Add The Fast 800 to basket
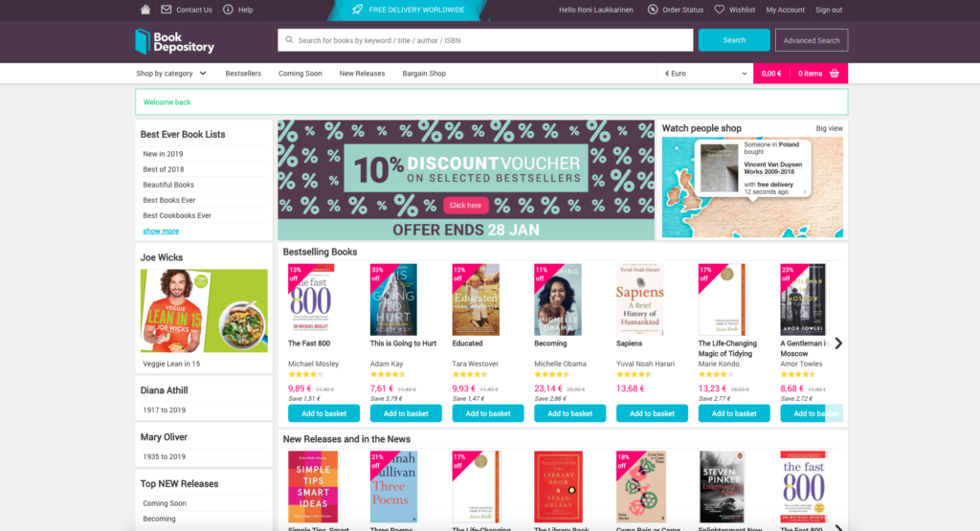This screenshot has width=980, height=531. click(x=323, y=413)
